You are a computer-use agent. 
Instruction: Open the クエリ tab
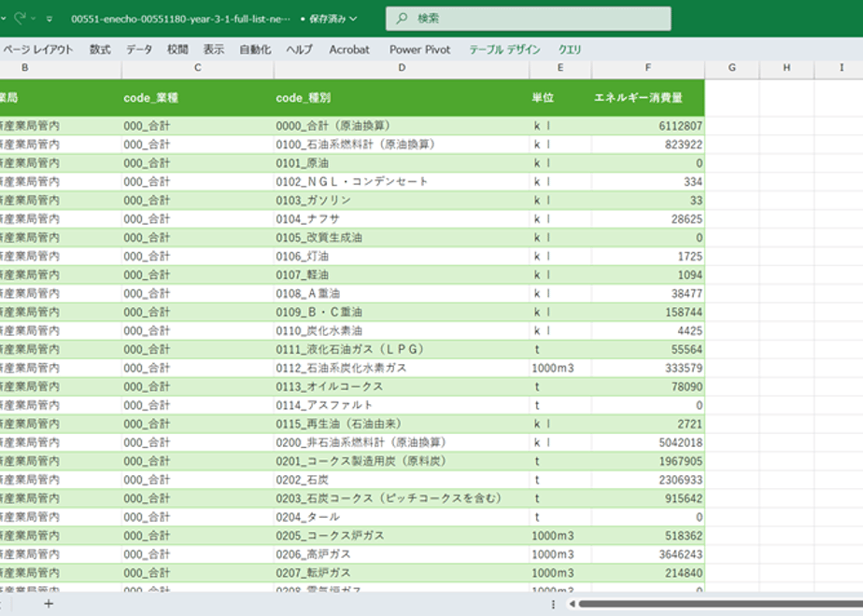pyautogui.click(x=570, y=49)
